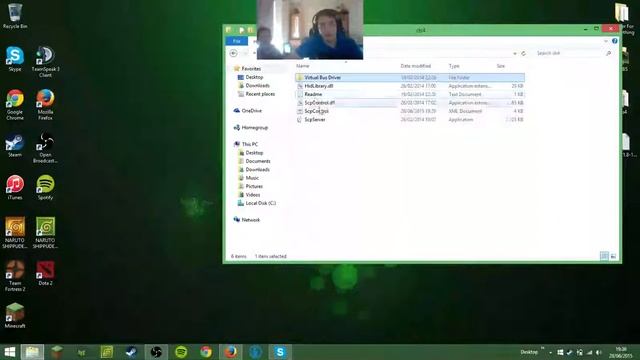Image resolution: width=640 pixels, height=360 pixels.
Task: Select the HidLibrary.dll file
Action: click(x=410, y=86)
